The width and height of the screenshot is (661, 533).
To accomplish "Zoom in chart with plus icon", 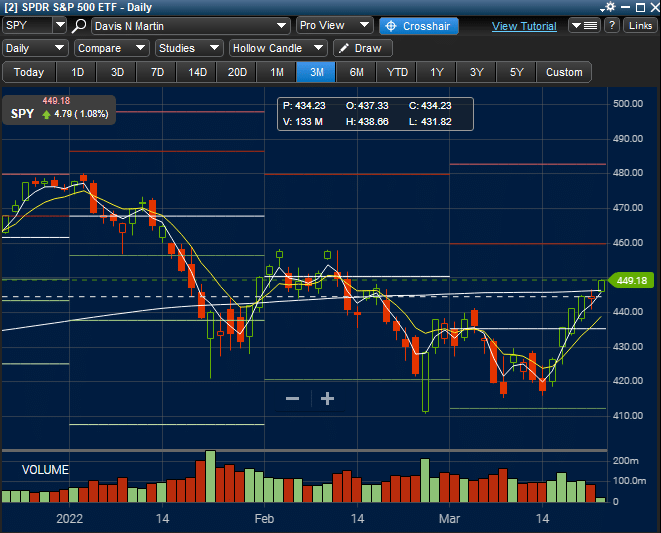I will pos(328,398).
